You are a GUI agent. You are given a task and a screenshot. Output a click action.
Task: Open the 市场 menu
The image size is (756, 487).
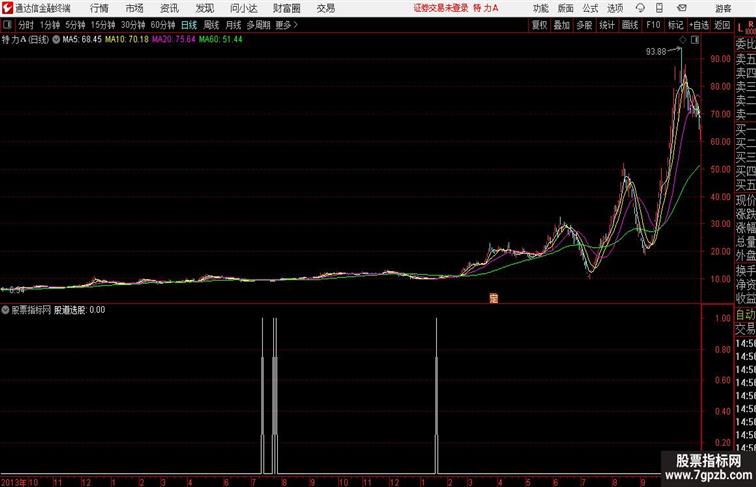(135, 8)
